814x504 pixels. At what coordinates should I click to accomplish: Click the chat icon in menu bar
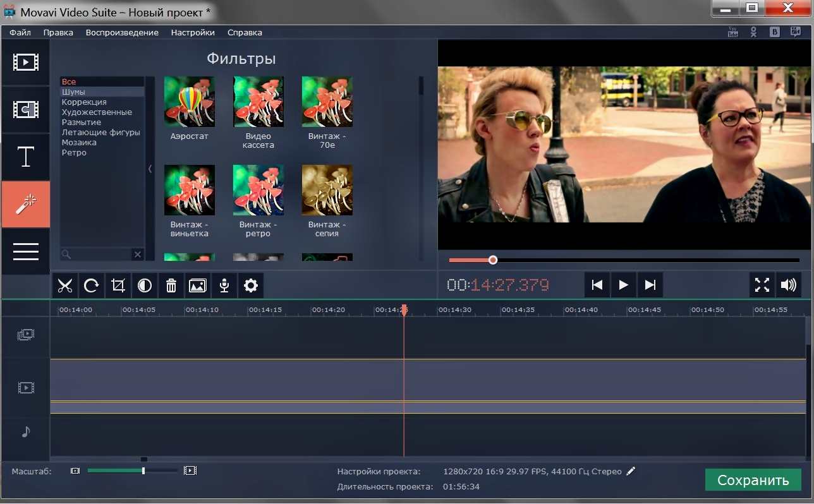(795, 32)
